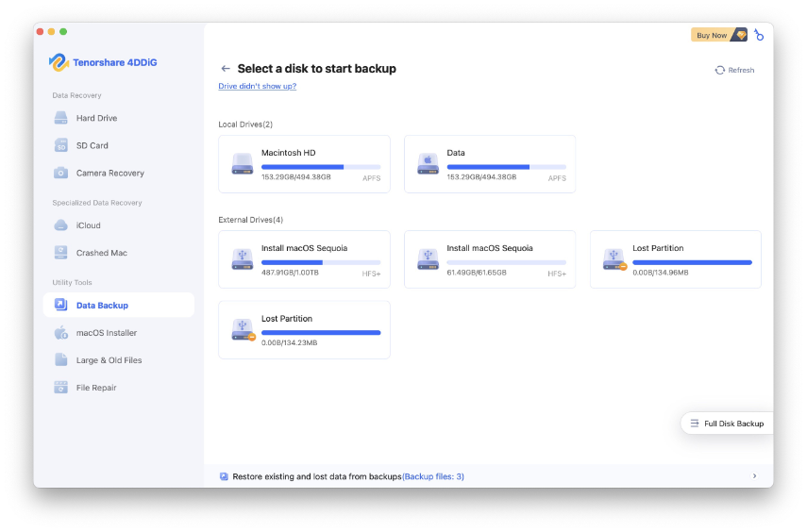Select the Data Backup menu item
The image size is (807, 532).
pyautogui.click(x=118, y=305)
